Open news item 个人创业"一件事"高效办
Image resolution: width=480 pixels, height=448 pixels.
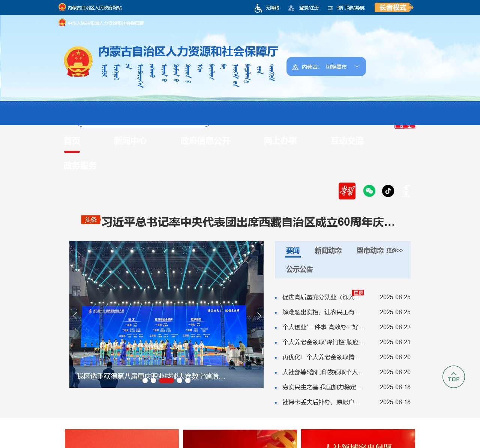323,327
